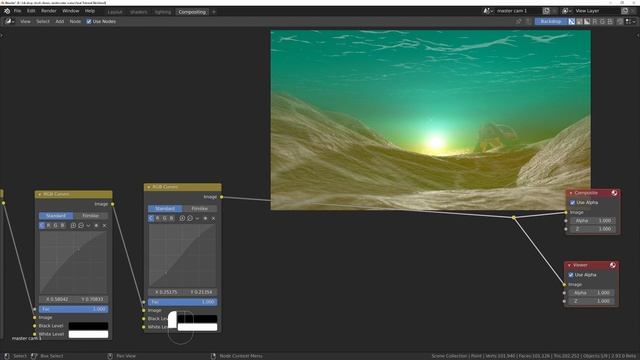Click zoom in icon on right RGB Curves node

pos(182,218)
